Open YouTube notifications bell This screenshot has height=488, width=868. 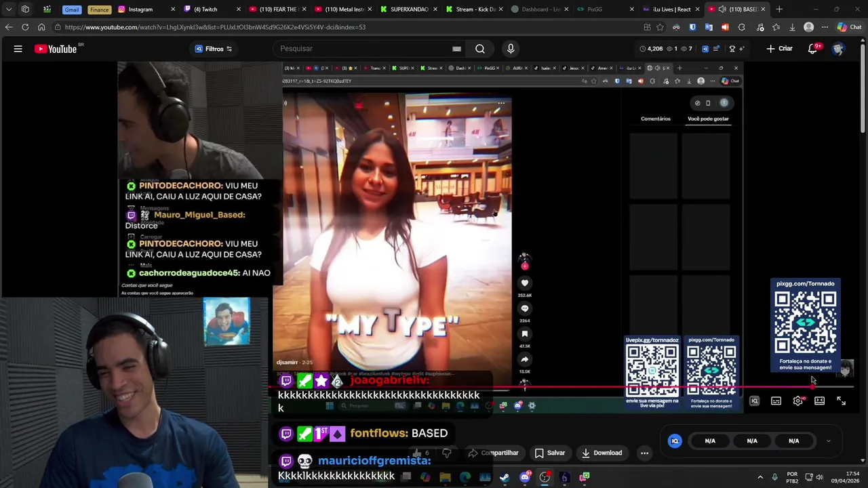(812, 49)
